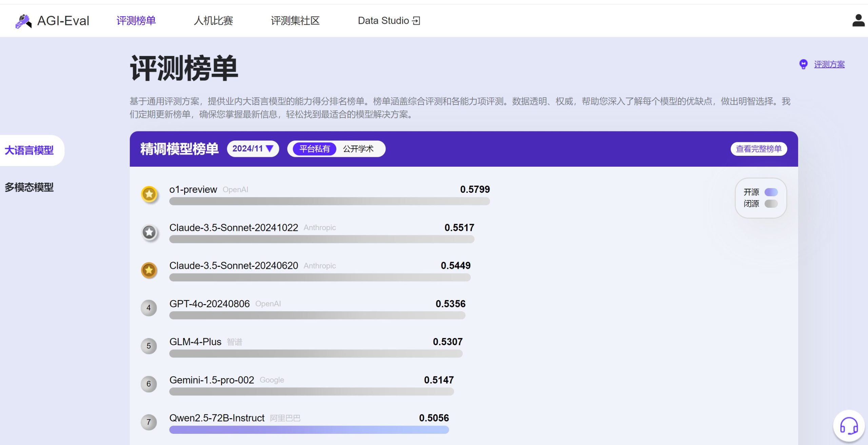Click the lightbulb icon beside 评测方案
Image resolution: width=868 pixels, height=445 pixels.
click(803, 64)
